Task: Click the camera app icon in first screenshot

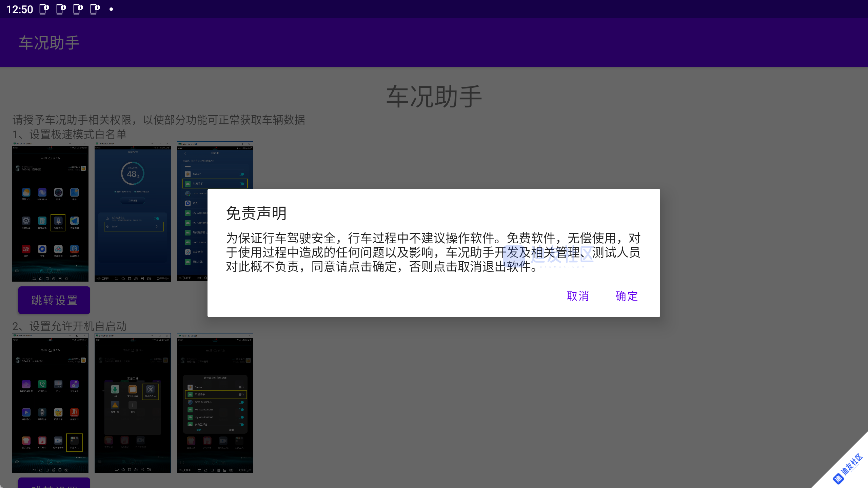Action: pyautogui.click(x=58, y=192)
